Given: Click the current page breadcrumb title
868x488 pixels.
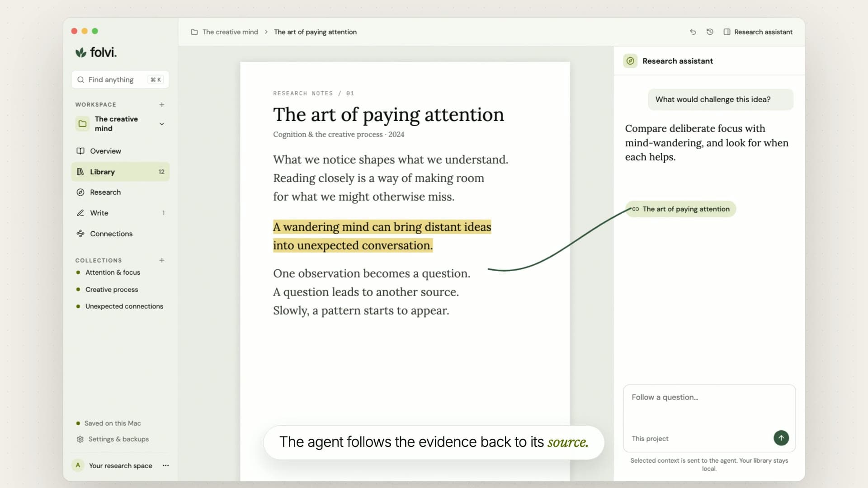Looking at the screenshot, I should click(315, 32).
